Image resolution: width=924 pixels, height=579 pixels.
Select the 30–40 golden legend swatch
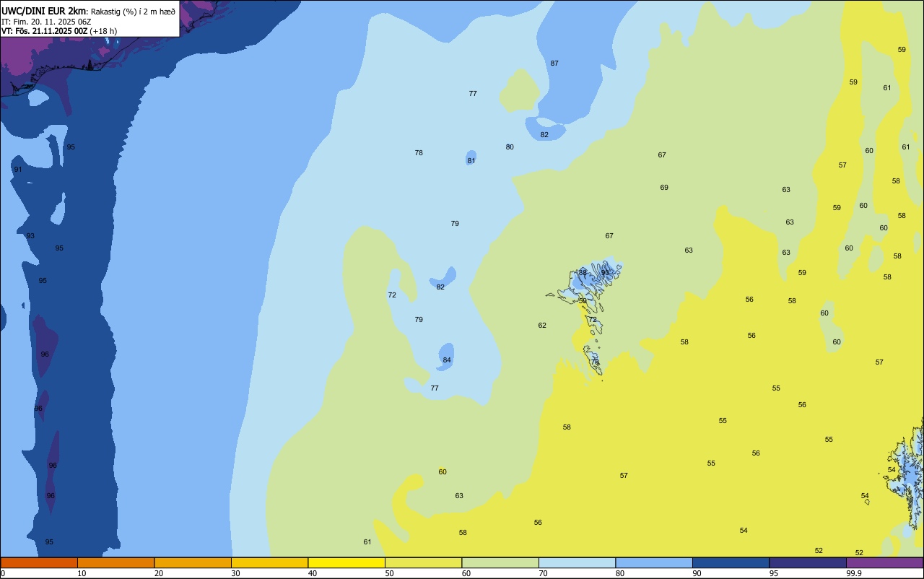pyautogui.click(x=269, y=562)
